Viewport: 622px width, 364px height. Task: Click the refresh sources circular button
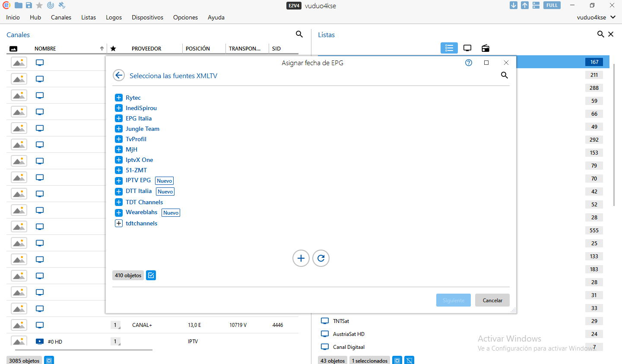pyautogui.click(x=321, y=258)
